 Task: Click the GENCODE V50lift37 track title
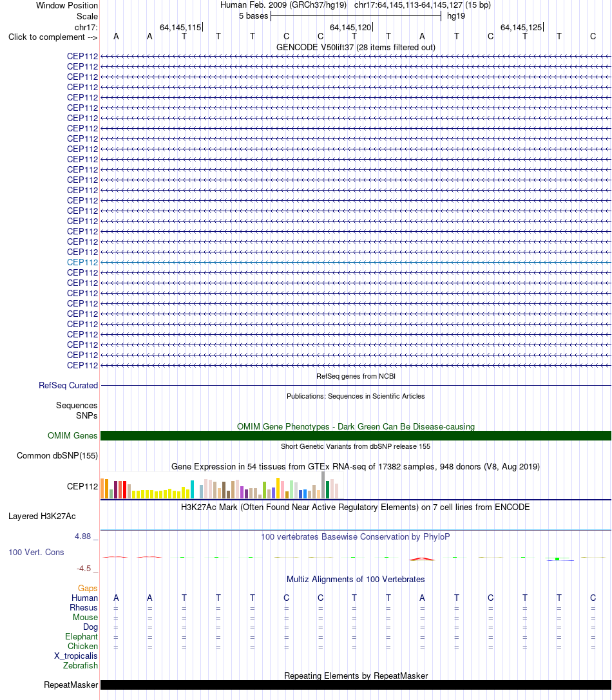[x=356, y=47]
